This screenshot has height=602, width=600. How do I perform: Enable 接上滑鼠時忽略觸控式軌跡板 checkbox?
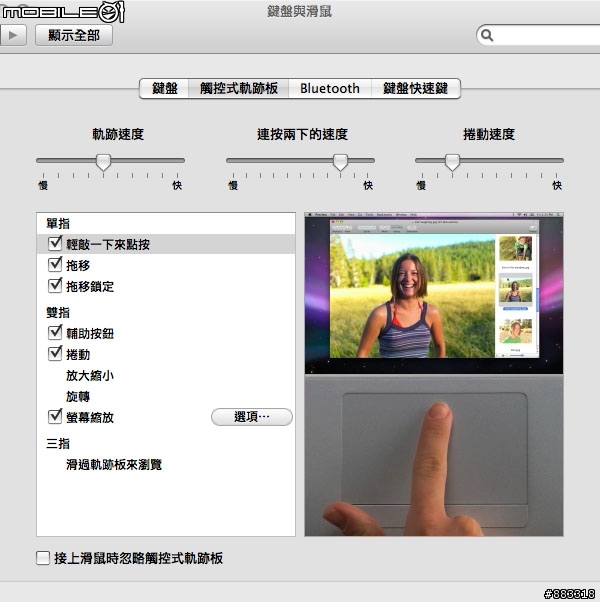[43, 558]
